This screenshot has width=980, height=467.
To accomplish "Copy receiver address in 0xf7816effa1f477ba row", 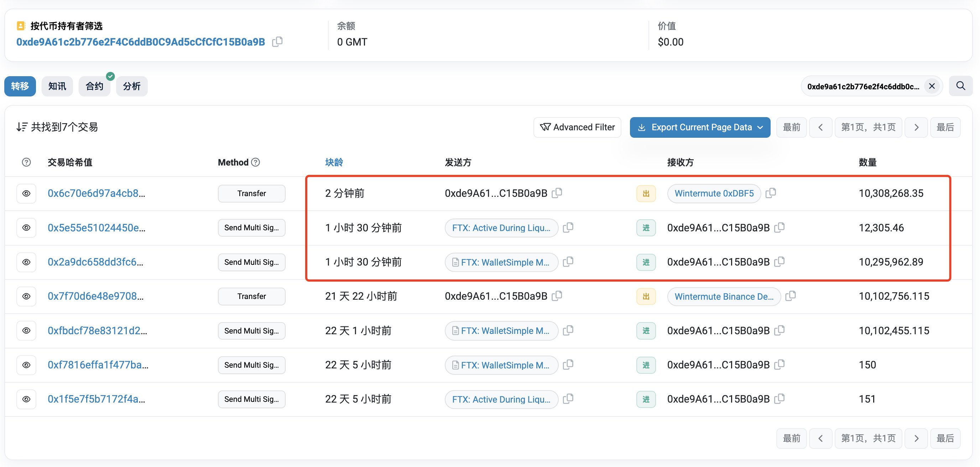I will [x=779, y=365].
